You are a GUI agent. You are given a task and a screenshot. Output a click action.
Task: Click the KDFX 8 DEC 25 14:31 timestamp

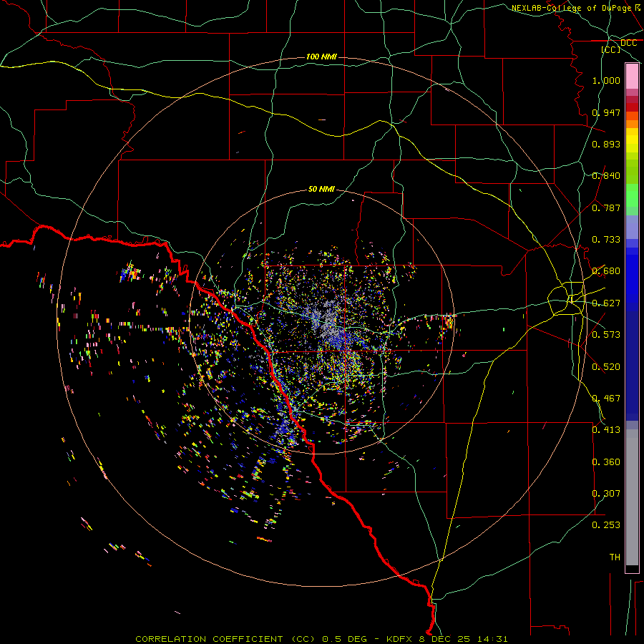click(447, 639)
